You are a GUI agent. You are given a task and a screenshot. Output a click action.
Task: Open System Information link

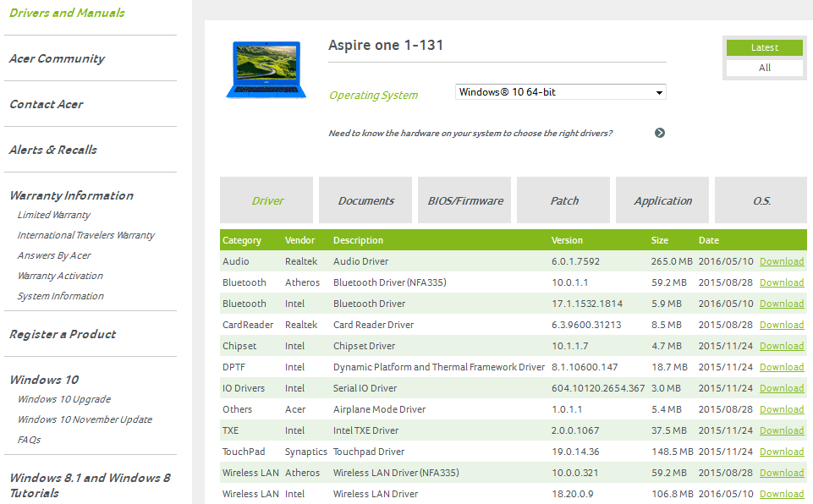pos(61,296)
